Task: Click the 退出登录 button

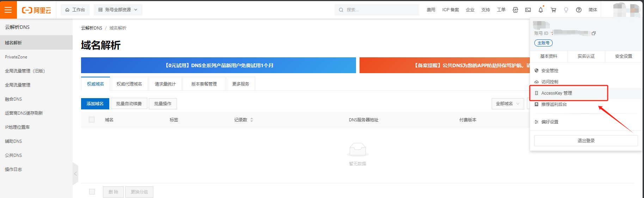Action: pos(586,141)
